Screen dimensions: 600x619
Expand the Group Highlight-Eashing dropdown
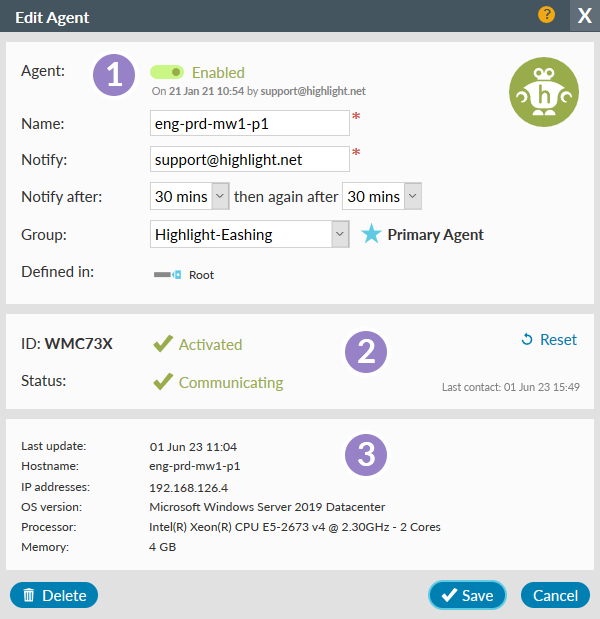(x=250, y=234)
